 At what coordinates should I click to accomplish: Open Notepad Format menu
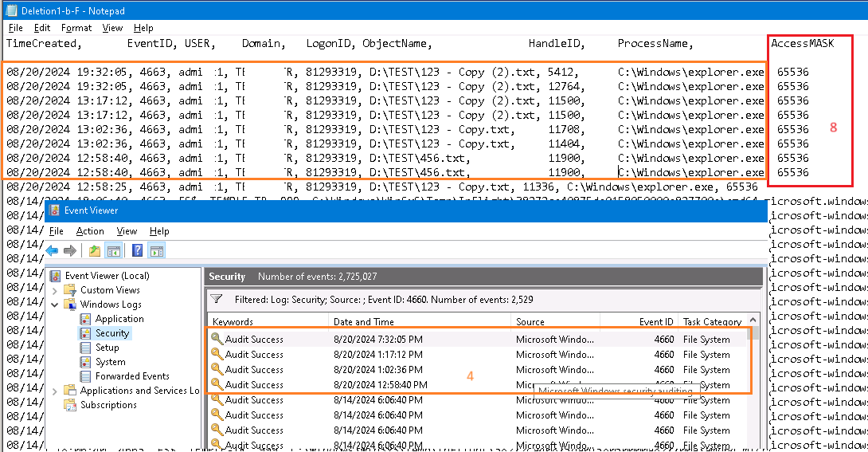point(76,28)
